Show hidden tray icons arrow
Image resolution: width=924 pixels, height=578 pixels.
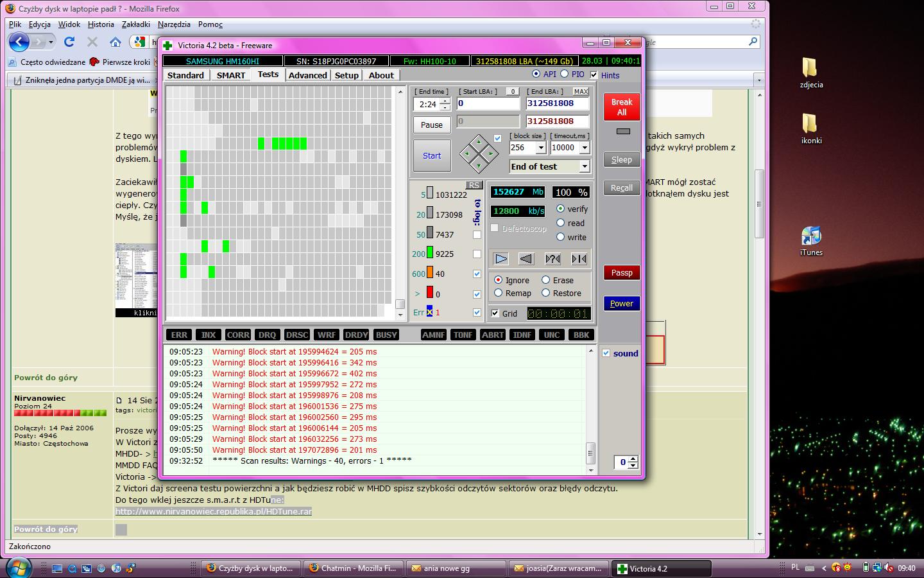pos(825,568)
